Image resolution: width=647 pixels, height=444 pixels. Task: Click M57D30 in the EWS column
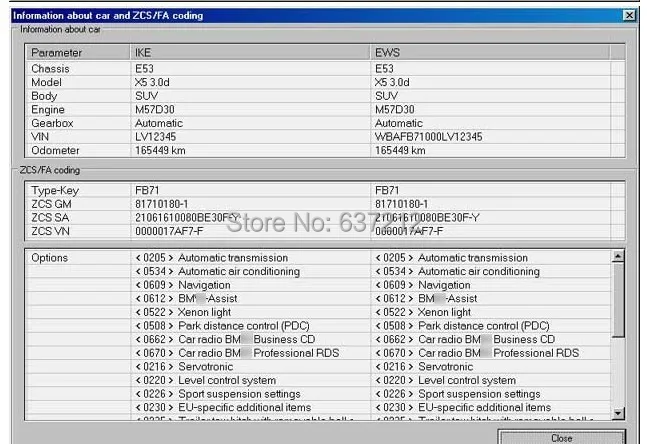[394, 109]
